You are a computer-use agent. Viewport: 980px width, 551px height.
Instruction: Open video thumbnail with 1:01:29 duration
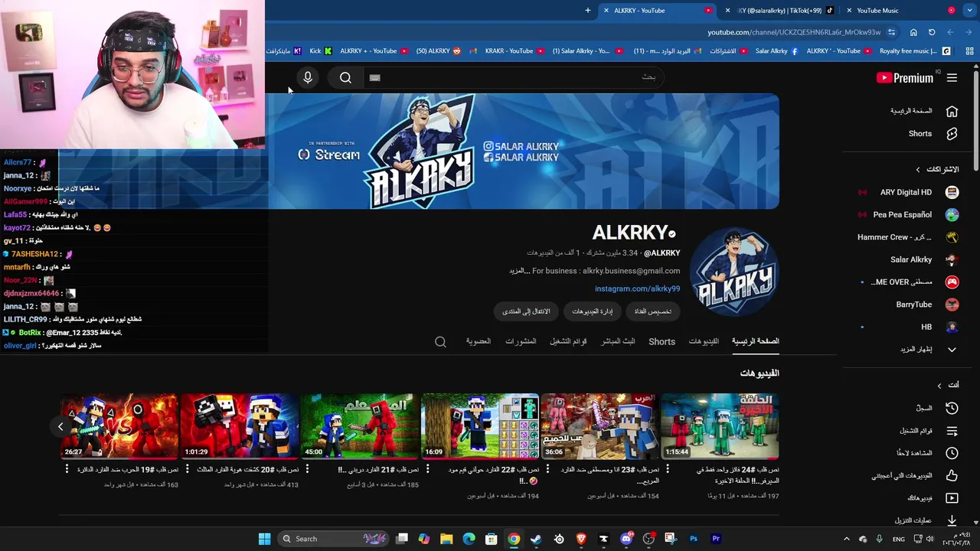click(240, 426)
